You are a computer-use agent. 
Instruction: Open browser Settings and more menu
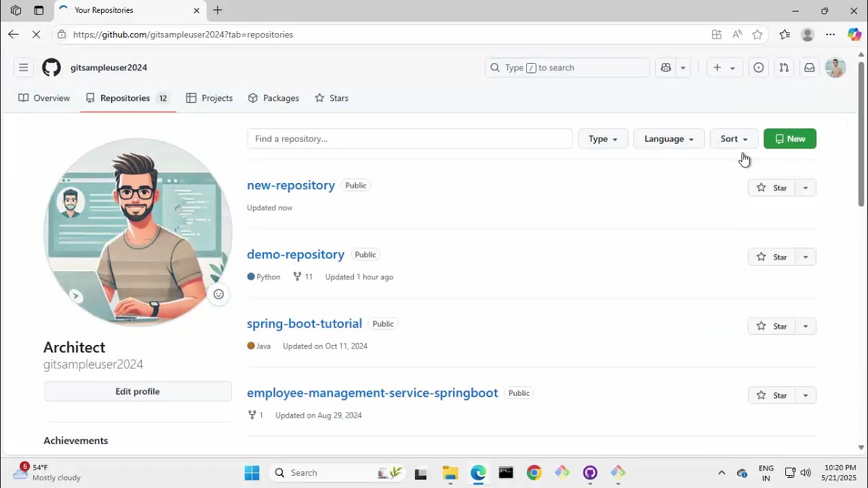(x=830, y=35)
